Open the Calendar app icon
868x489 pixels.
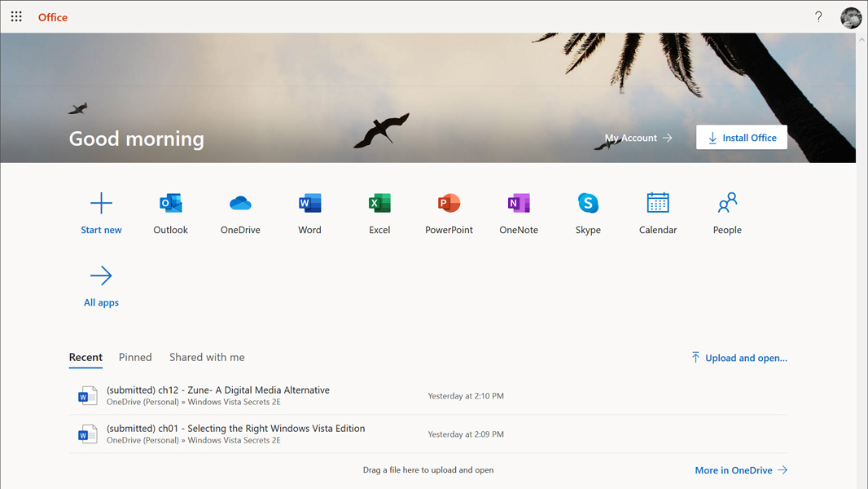pyautogui.click(x=658, y=204)
